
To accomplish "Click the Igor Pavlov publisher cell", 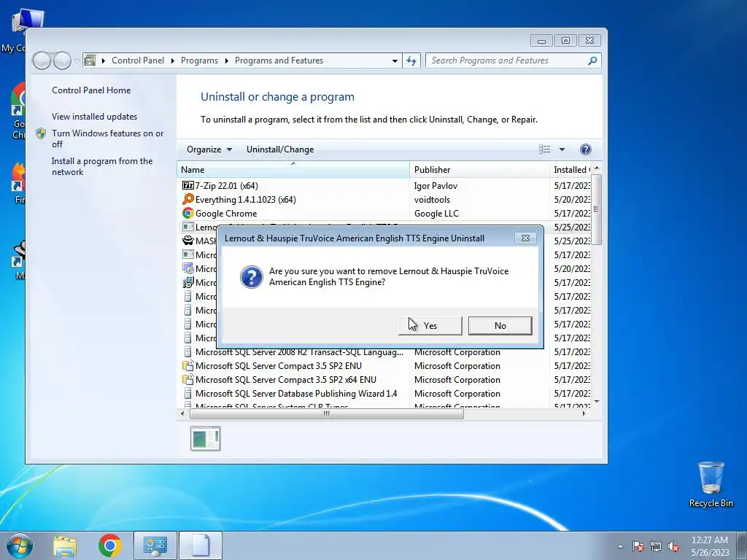I will click(436, 186).
